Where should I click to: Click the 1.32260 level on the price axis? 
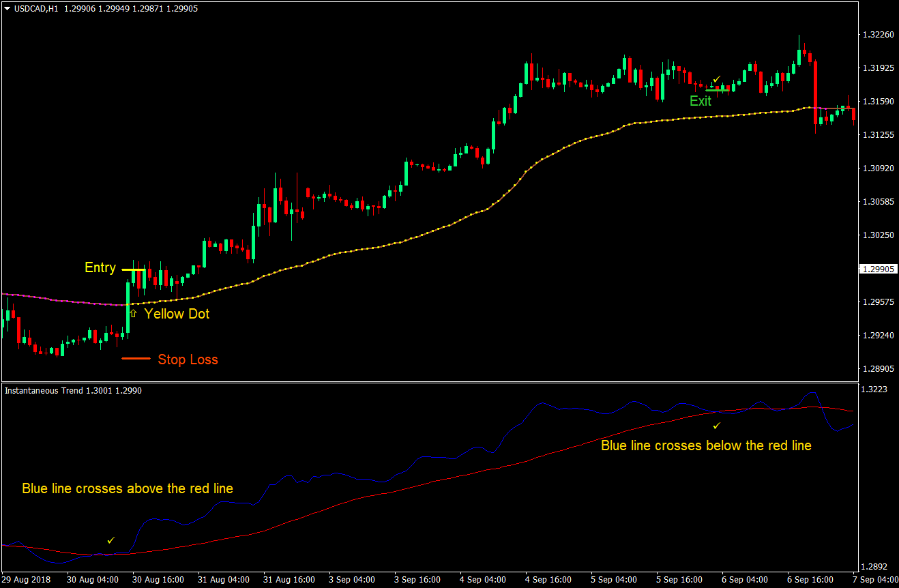point(878,34)
